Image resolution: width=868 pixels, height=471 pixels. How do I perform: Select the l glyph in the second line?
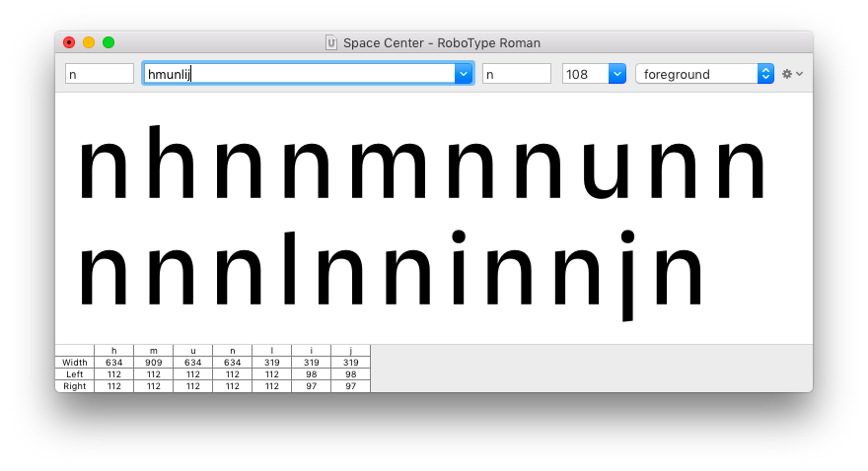coord(290,268)
